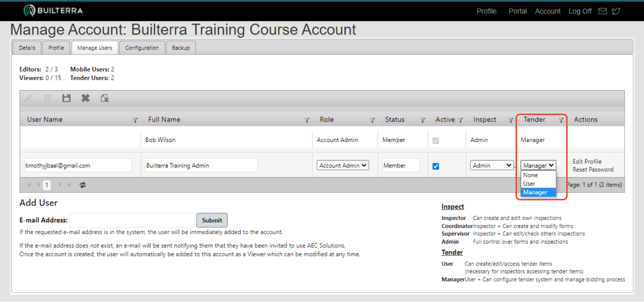The height and width of the screenshot is (302, 644).
Task: Choose None in Tender dropdown list
Action: [538, 175]
